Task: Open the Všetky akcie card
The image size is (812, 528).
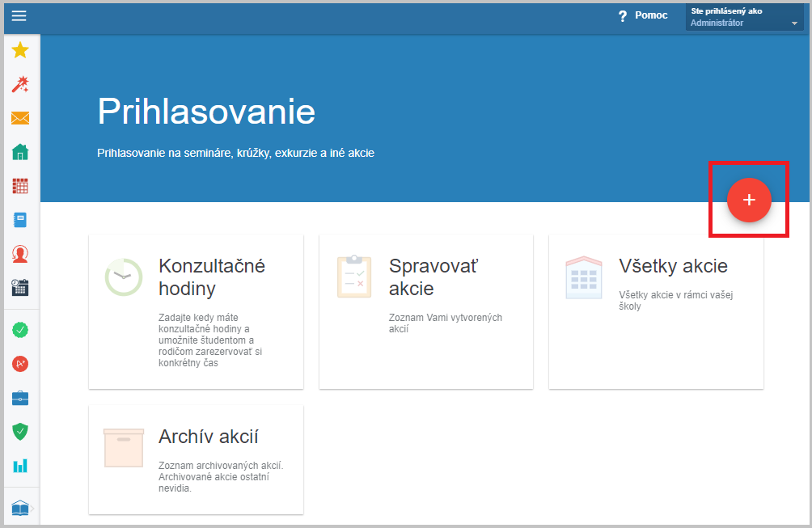Action: [x=656, y=311]
